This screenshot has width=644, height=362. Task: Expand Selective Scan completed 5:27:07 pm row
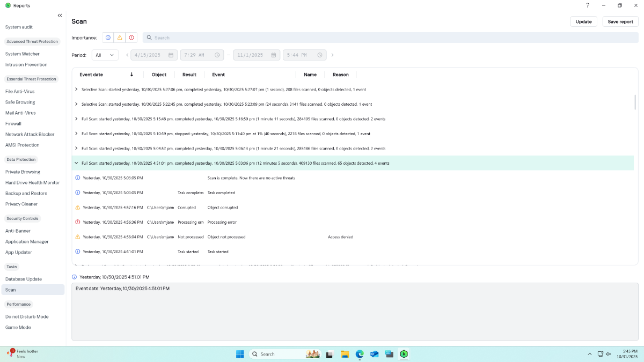click(76, 90)
